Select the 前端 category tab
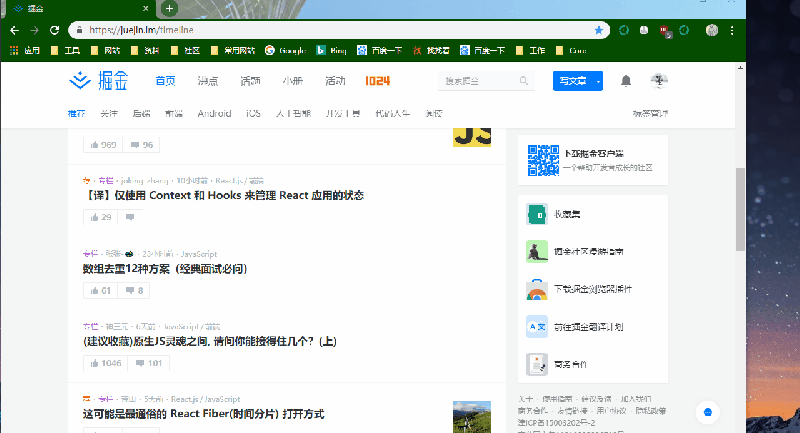Screen dimensions: 800x433 174,113
